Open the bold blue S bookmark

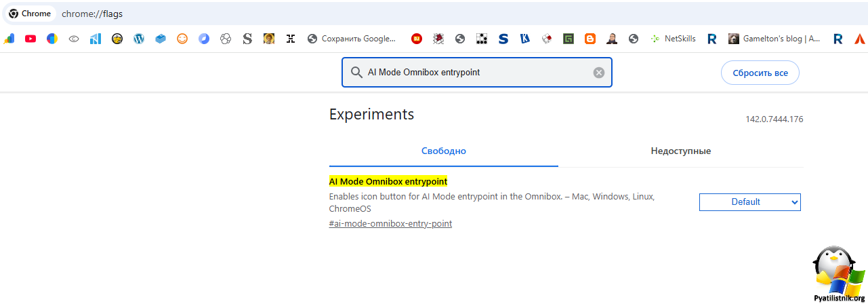[x=503, y=39]
